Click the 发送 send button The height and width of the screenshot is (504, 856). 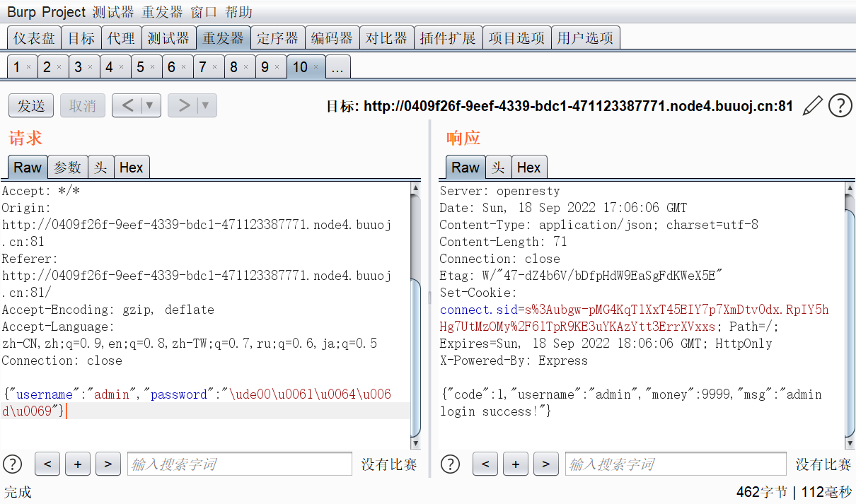point(31,106)
